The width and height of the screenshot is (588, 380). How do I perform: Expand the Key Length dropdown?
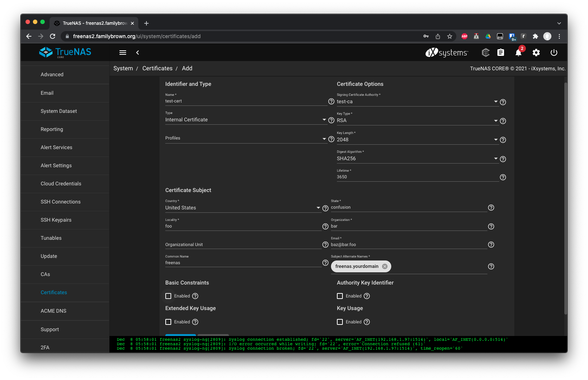pos(418,139)
